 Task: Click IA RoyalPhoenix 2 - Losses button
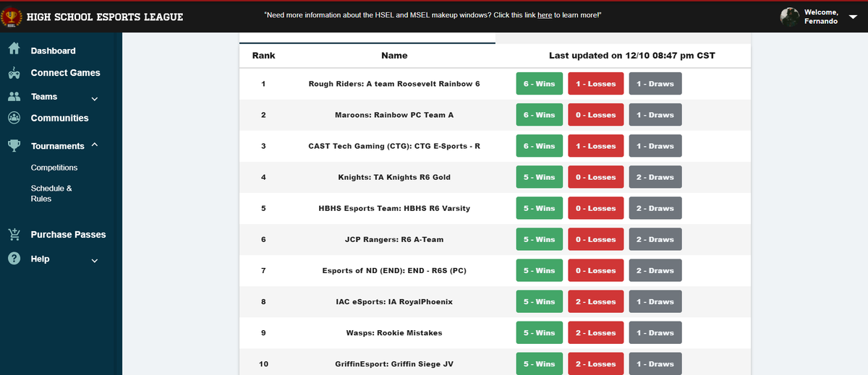coord(595,301)
